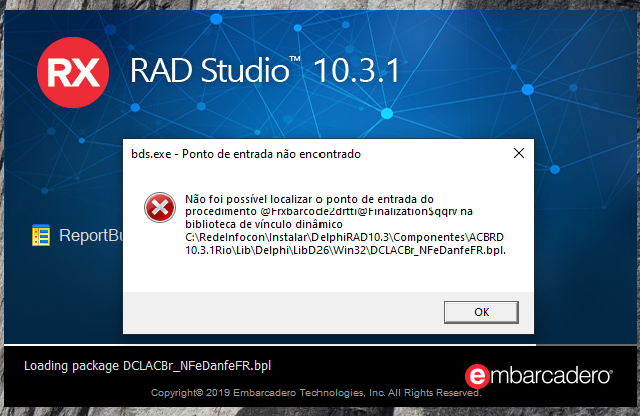Close the bds.exe error dialog with X
This screenshot has height=418, width=642.
(x=519, y=154)
